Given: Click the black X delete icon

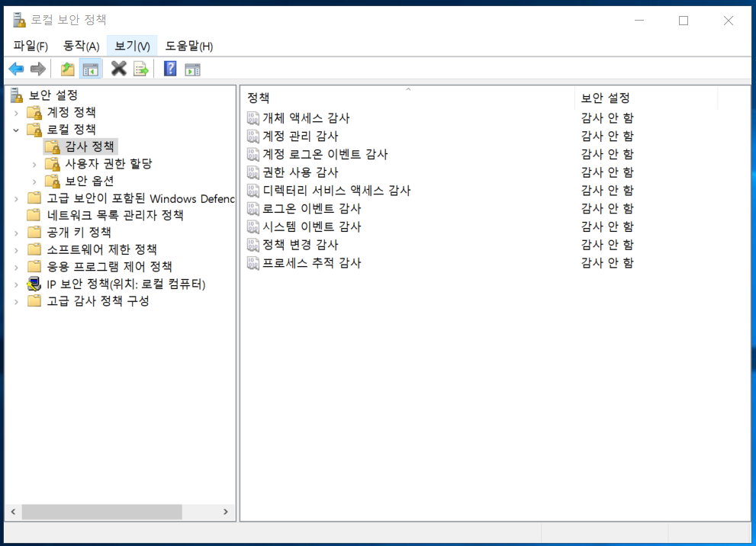Looking at the screenshot, I should 118,69.
